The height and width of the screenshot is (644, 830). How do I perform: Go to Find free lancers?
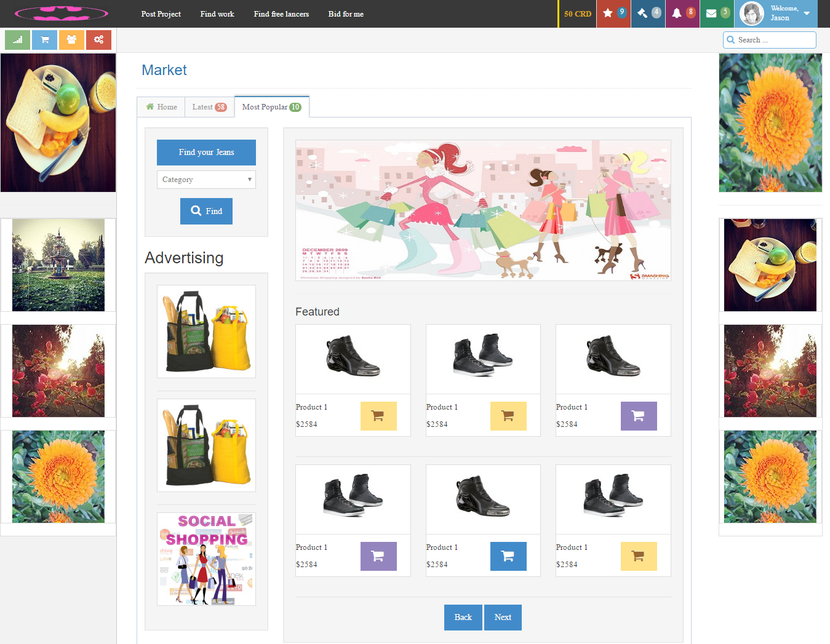281,14
